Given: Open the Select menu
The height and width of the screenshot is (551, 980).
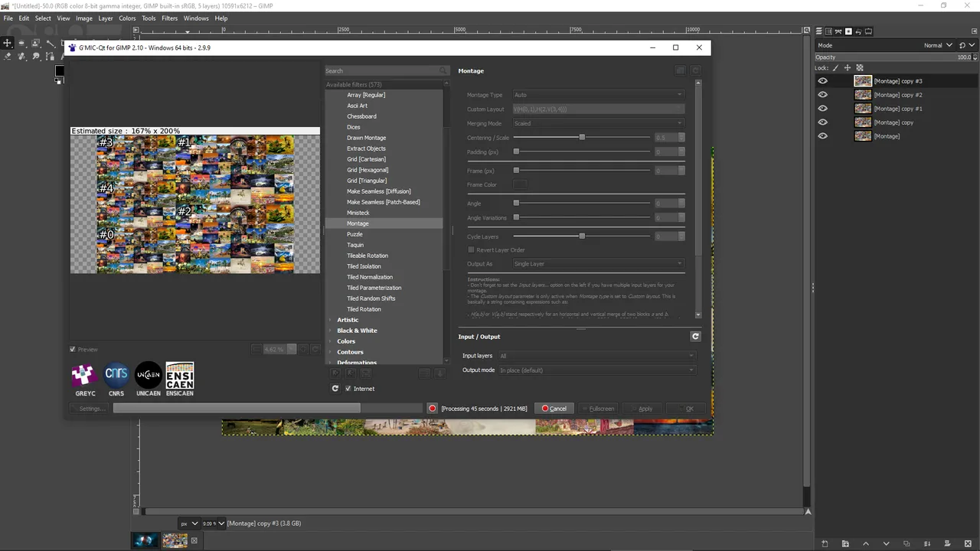Looking at the screenshot, I should click(x=43, y=18).
